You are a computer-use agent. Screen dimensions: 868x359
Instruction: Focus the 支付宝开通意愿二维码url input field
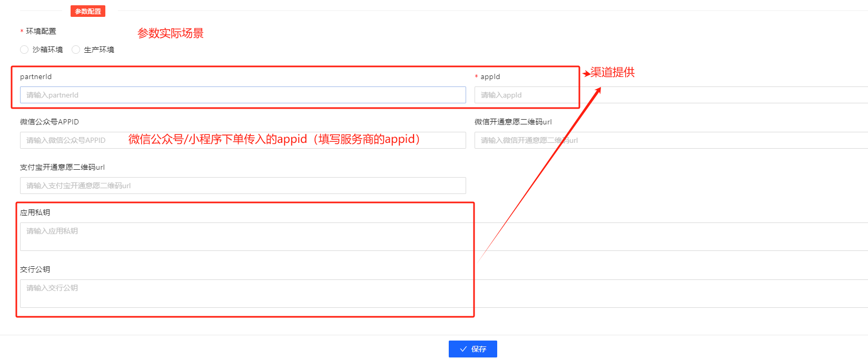click(242, 186)
